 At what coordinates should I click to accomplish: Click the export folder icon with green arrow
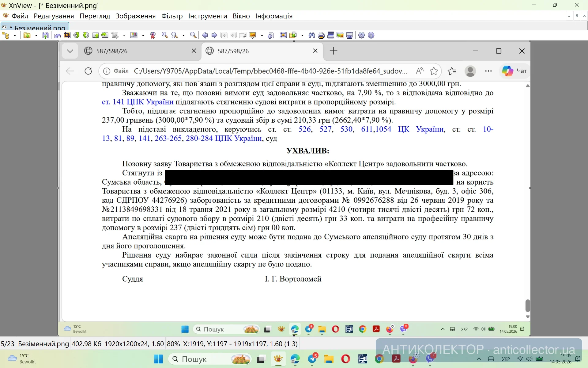(x=293, y=35)
